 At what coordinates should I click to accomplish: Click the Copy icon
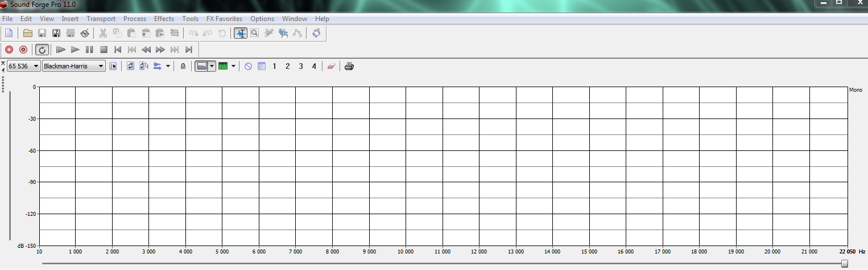(x=117, y=33)
